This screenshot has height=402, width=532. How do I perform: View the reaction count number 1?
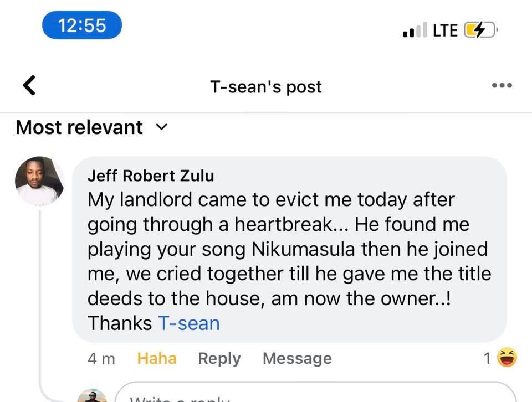tap(487, 358)
